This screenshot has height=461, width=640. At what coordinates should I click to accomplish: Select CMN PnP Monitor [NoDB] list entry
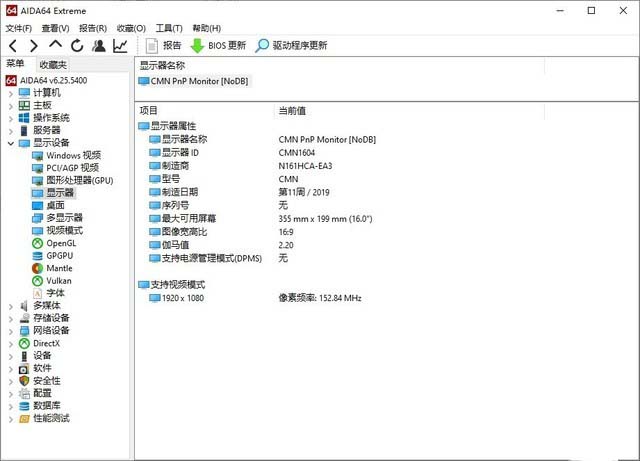[193, 81]
